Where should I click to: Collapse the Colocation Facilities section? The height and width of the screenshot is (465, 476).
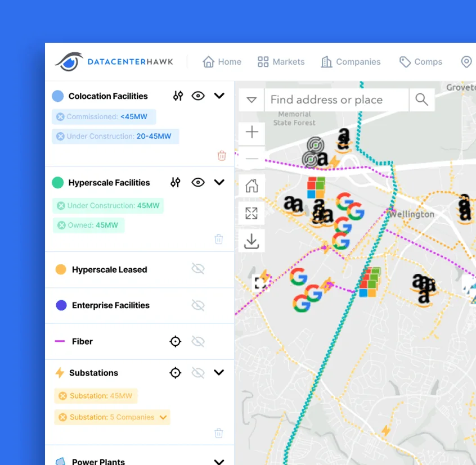(x=219, y=96)
